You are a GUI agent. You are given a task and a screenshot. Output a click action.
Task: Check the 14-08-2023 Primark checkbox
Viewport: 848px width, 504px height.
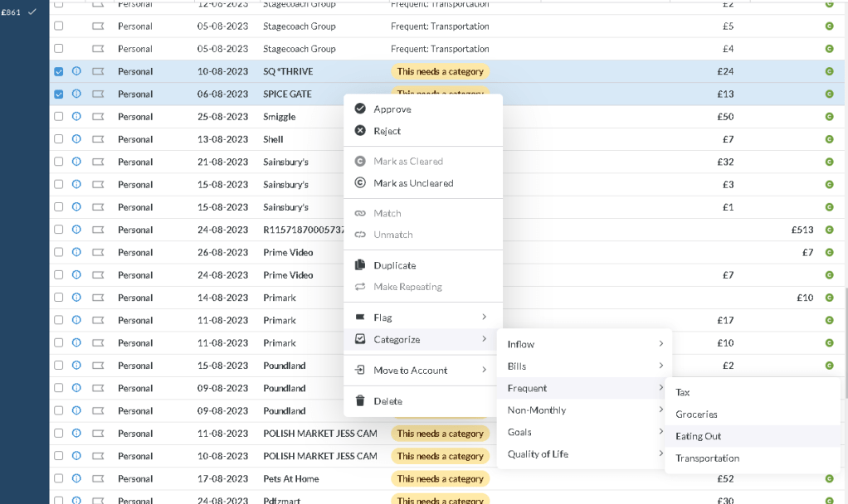pyautogui.click(x=58, y=297)
